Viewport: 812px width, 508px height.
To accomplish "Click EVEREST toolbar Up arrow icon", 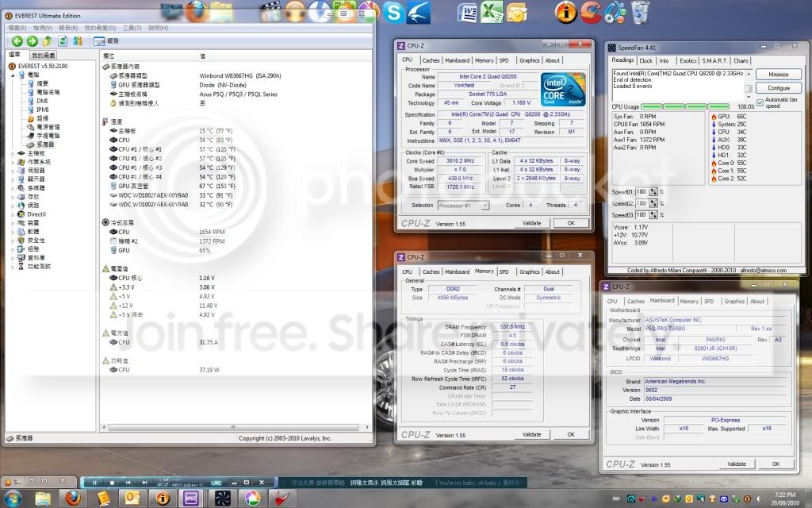I will (47, 41).
